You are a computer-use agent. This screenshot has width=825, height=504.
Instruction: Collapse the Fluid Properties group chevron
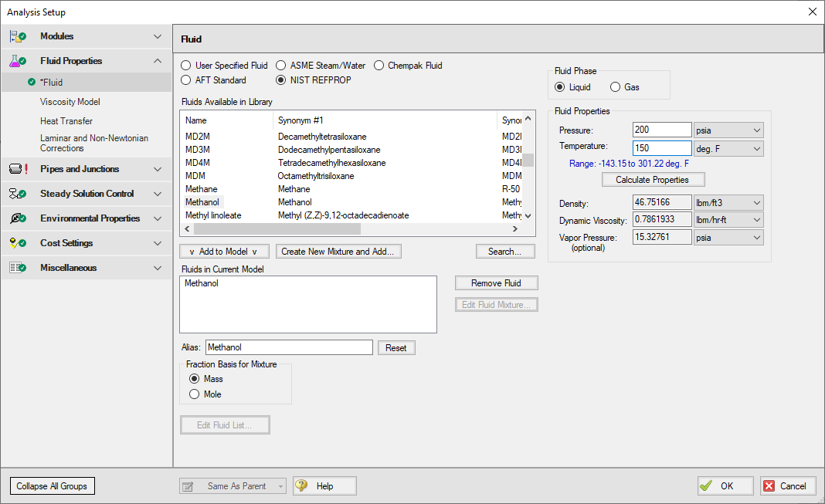[x=158, y=61]
